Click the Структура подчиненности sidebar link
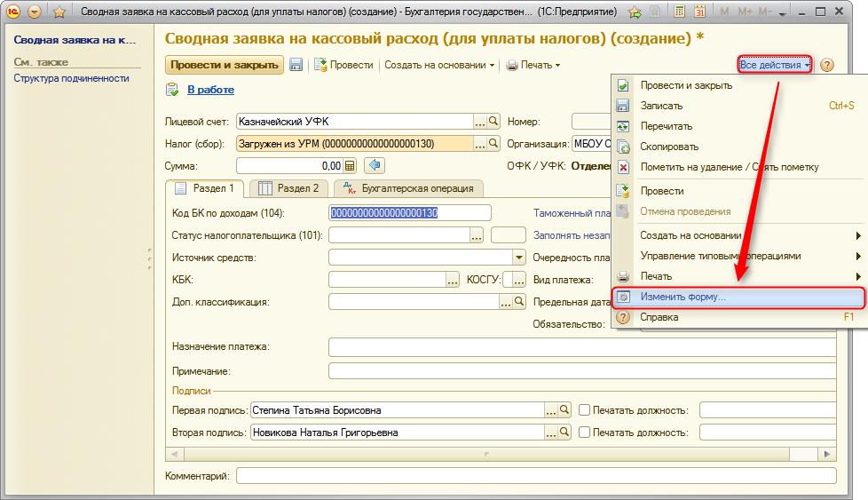This screenshot has width=868, height=500. click(x=71, y=78)
